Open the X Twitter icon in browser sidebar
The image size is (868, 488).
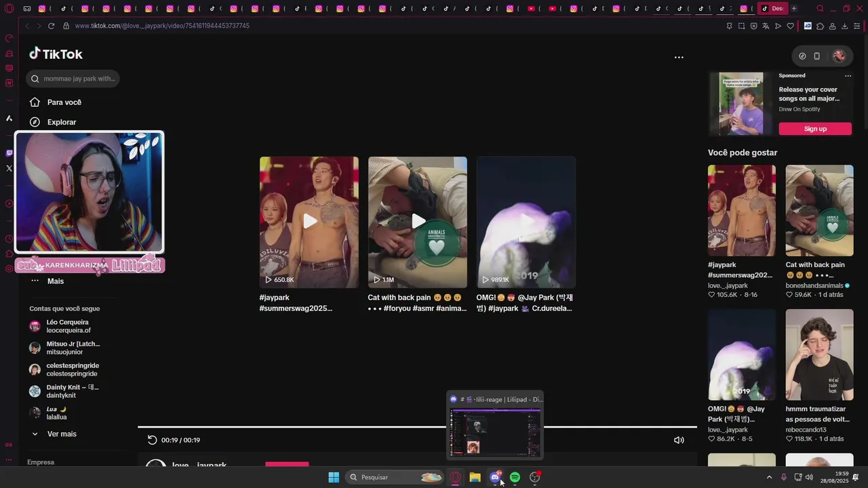click(9, 168)
